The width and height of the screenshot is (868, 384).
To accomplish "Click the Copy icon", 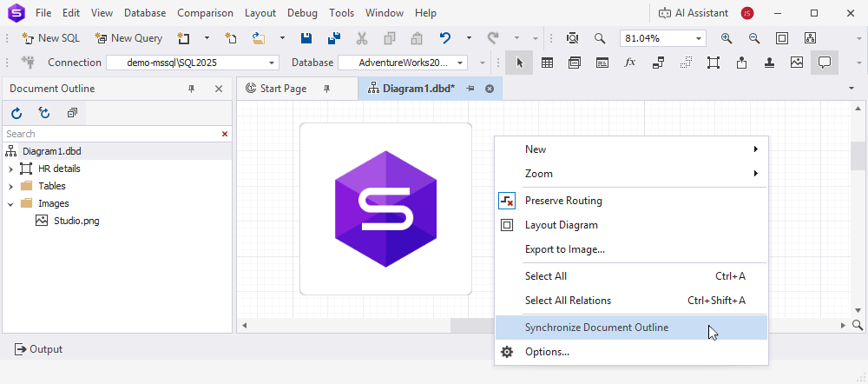I will point(390,38).
